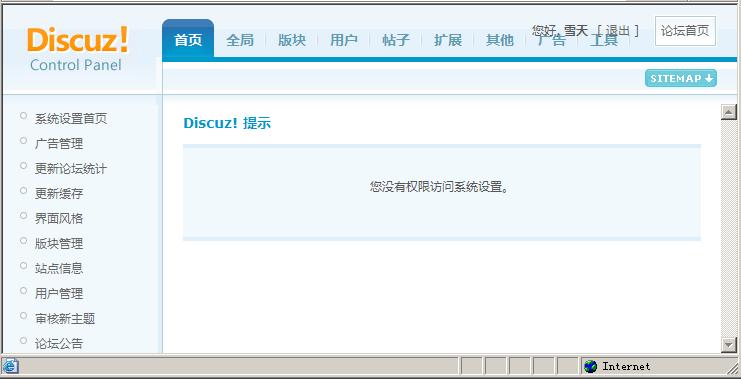Click the 退出 logout link
741x379 pixels.
(x=618, y=31)
